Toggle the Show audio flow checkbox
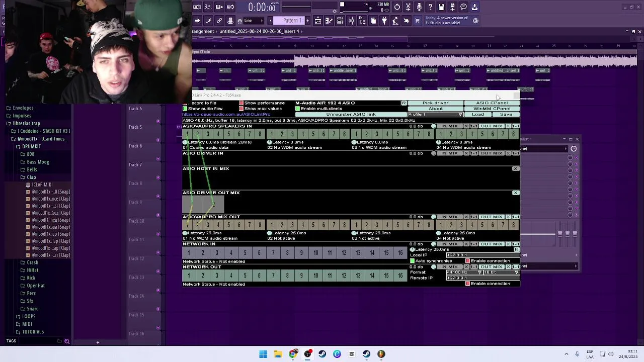The width and height of the screenshot is (644, 362). click(x=185, y=109)
